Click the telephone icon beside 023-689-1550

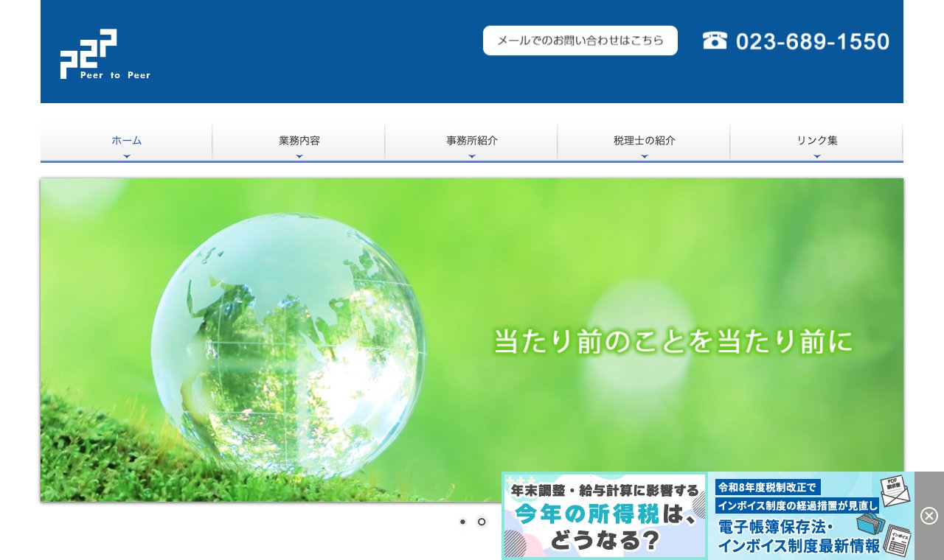pos(715,41)
